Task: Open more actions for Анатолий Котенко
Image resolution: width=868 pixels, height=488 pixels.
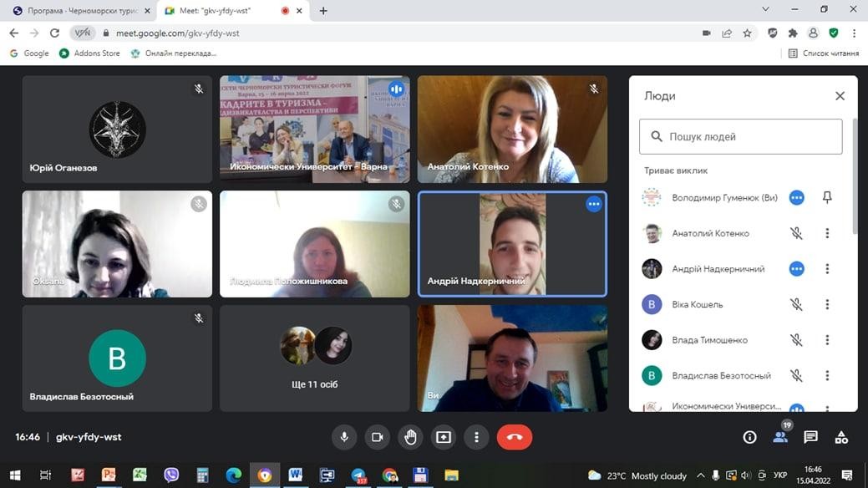Action: click(827, 233)
